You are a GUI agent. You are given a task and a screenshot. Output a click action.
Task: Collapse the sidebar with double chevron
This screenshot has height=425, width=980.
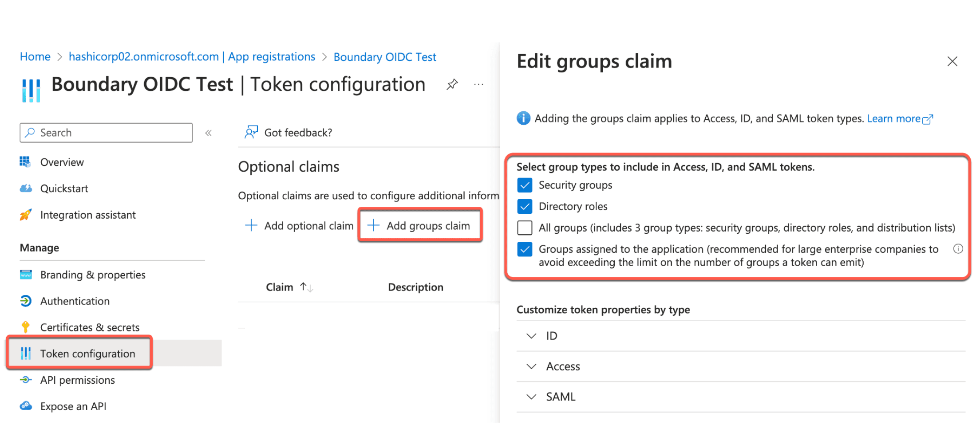[208, 133]
